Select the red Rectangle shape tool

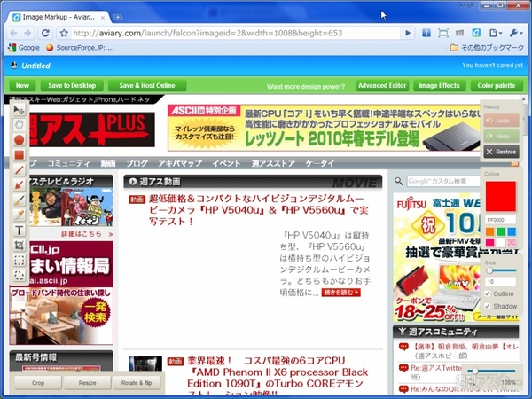(19, 154)
